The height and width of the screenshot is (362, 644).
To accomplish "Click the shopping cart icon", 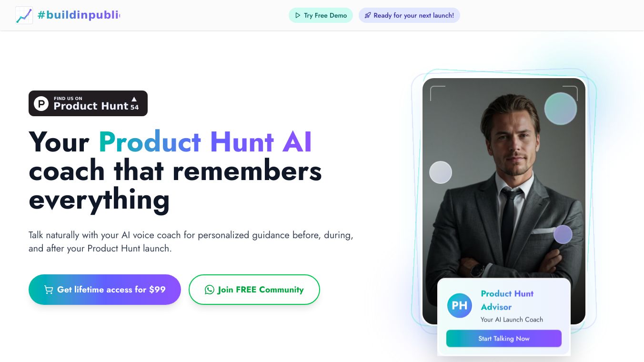I will click(49, 290).
